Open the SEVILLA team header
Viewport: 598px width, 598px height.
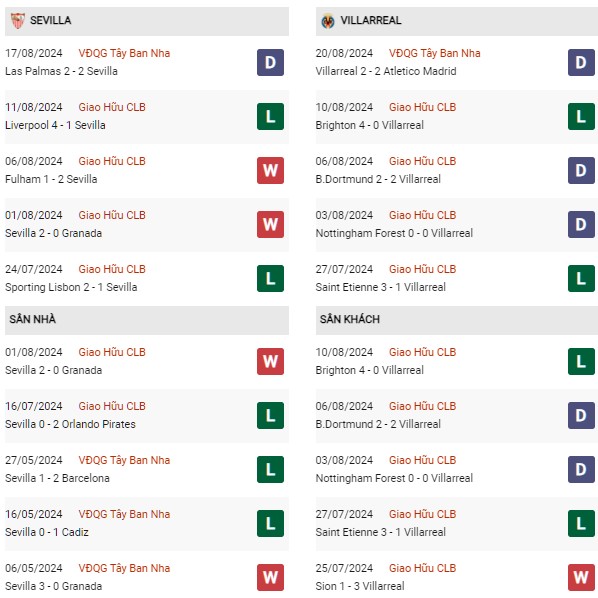pos(147,21)
